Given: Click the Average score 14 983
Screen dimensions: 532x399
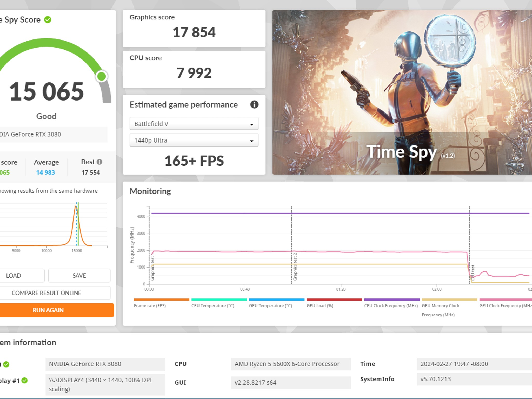Looking at the screenshot, I should pyautogui.click(x=45, y=172).
